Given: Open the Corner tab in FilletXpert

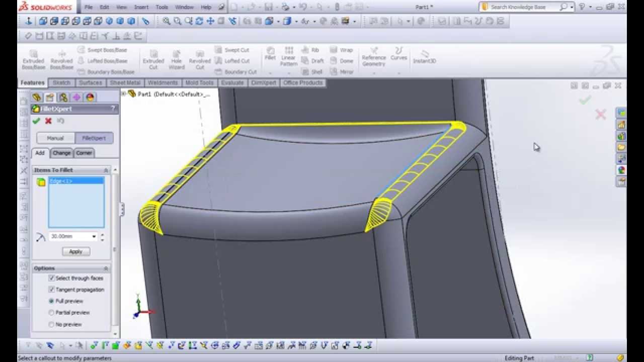Looking at the screenshot, I should (84, 153).
